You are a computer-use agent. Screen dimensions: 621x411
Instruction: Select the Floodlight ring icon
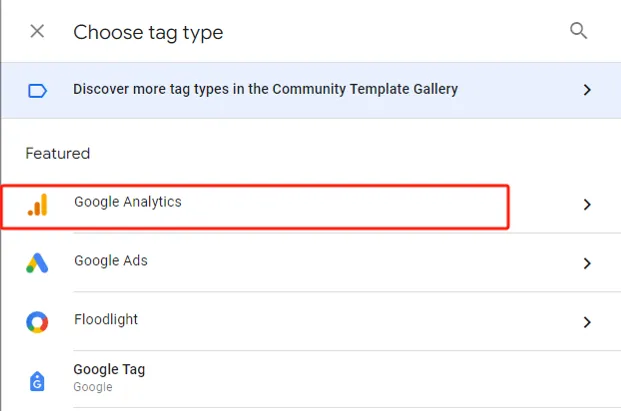coord(37,322)
